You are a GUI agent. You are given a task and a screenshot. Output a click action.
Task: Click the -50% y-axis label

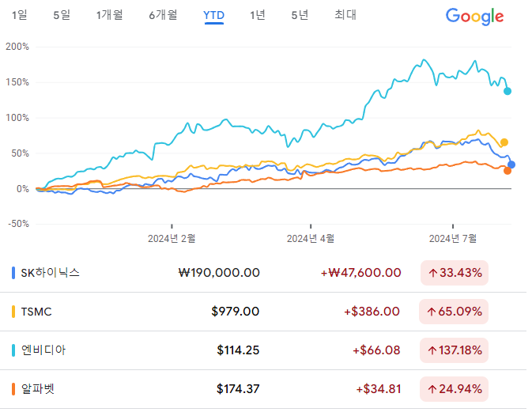(x=19, y=224)
